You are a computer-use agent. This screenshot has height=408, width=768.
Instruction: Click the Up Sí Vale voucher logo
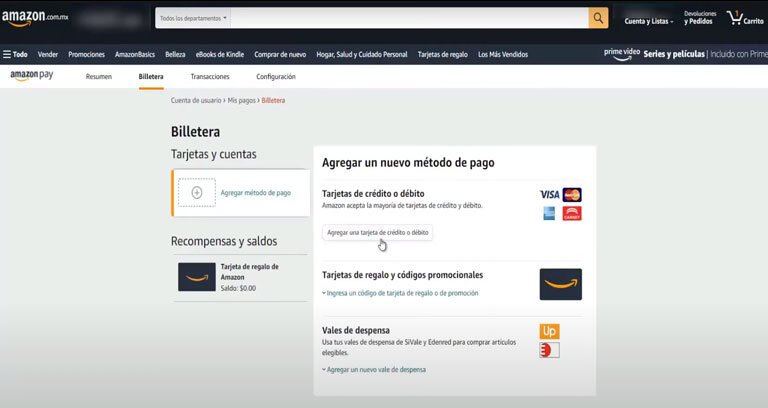pyautogui.click(x=550, y=331)
